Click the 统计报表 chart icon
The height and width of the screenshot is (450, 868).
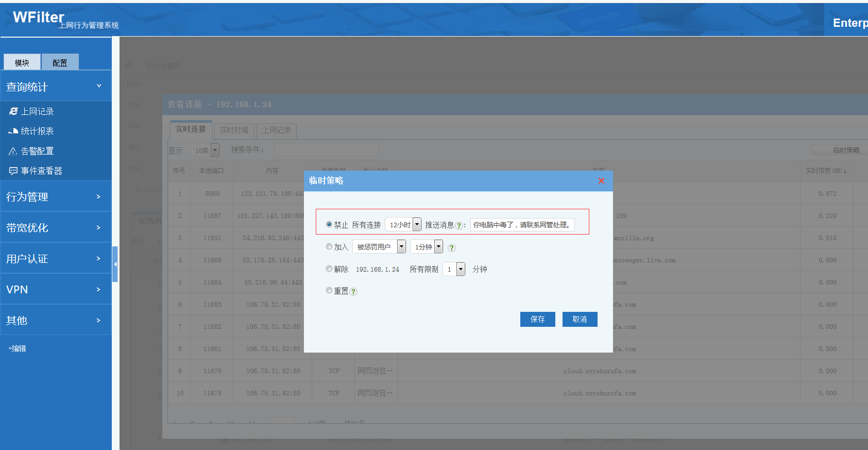click(x=13, y=131)
